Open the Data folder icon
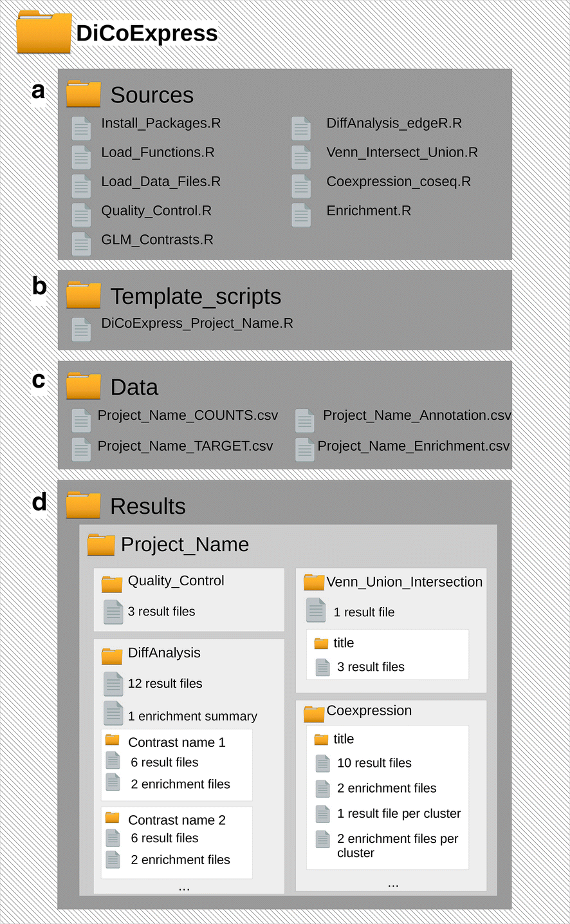This screenshot has height=924, width=570. click(84, 386)
